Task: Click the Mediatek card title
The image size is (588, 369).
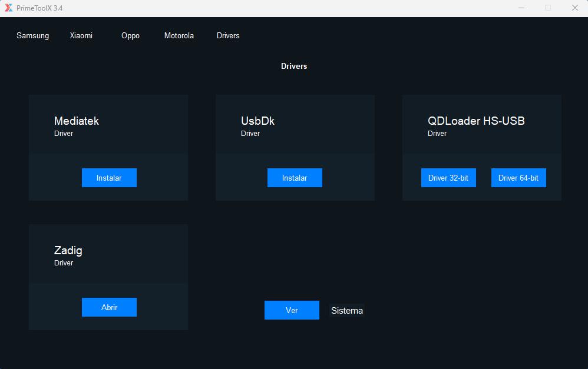Action: pos(77,121)
